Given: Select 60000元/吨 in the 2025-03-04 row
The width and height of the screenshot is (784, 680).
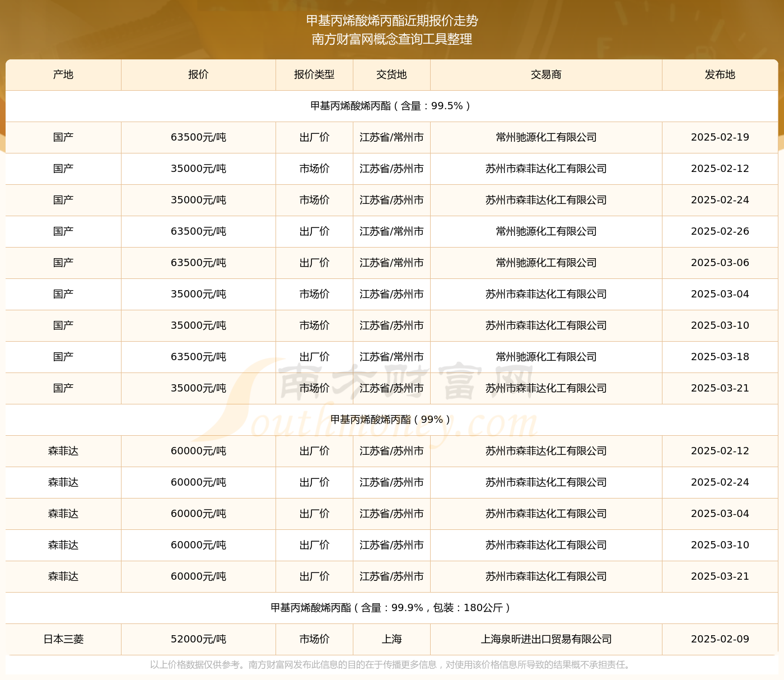Looking at the screenshot, I should click(198, 514).
